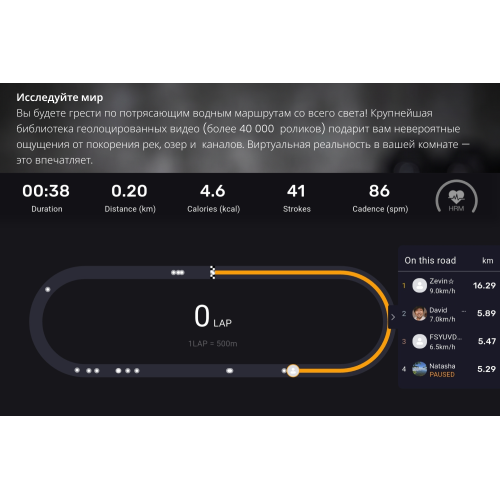Click the Calories (kcal) value 4.6

(213, 191)
